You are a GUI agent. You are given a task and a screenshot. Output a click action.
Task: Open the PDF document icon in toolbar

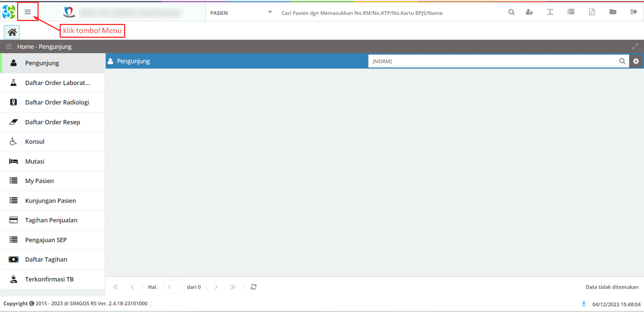coord(592,12)
